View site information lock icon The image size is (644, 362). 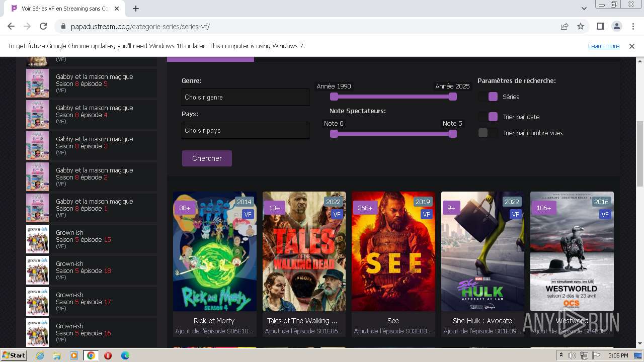(x=63, y=26)
